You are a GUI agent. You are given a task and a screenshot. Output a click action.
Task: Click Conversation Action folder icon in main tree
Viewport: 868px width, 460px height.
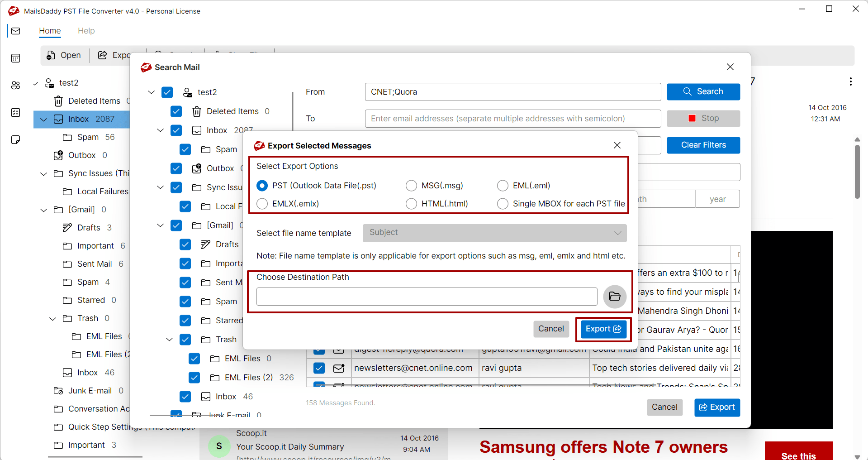point(58,409)
